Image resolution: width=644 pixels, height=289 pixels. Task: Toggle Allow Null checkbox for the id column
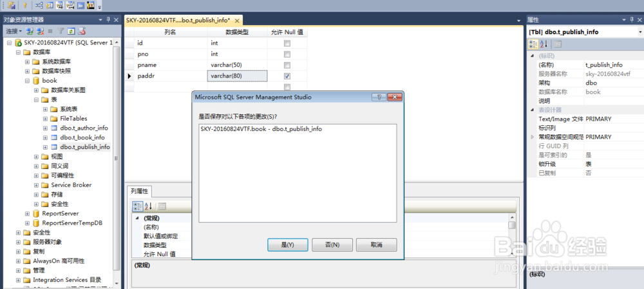287,43
